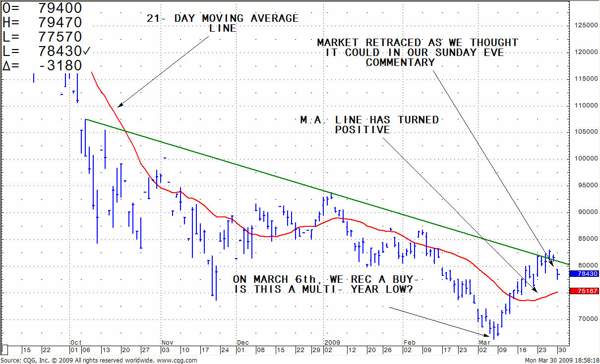Click the small box at time axis start
The height and width of the screenshot is (364, 600).
tap(5, 349)
